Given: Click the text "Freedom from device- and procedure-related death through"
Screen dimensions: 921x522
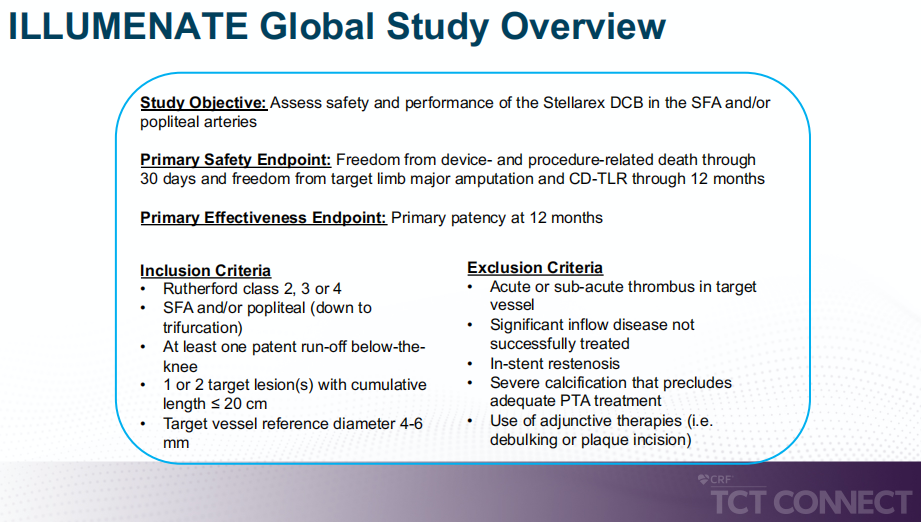Looking at the screenshot, I should tap(546, 160).
